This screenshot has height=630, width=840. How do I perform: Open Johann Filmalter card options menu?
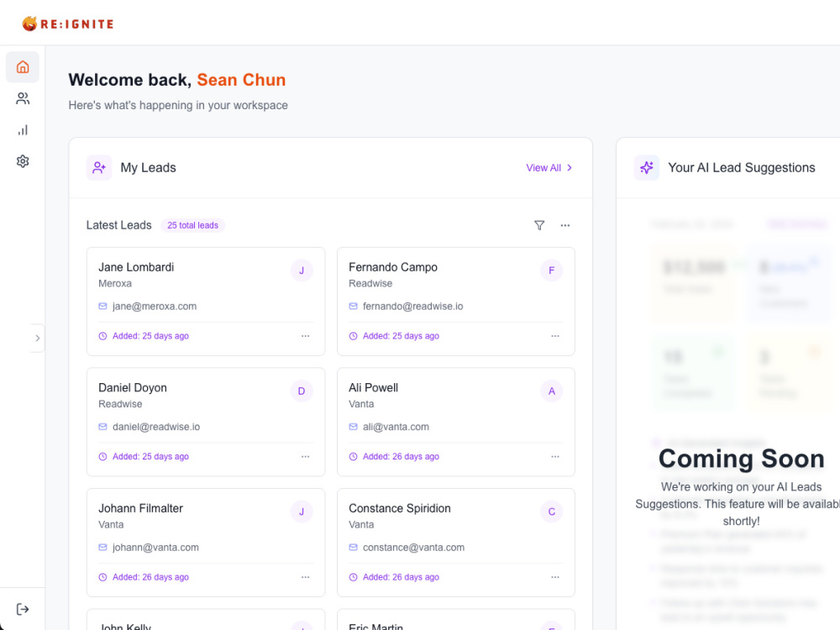click(306, 577)
